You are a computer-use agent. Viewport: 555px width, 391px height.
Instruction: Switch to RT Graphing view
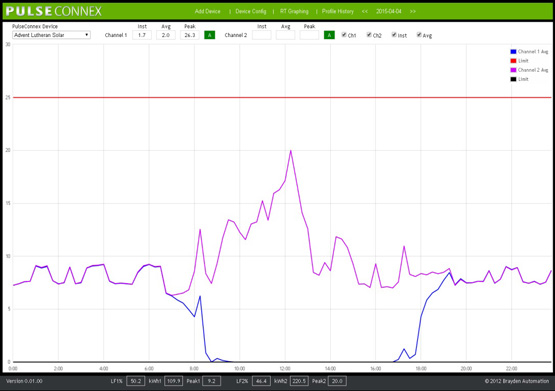click(294, 11)
